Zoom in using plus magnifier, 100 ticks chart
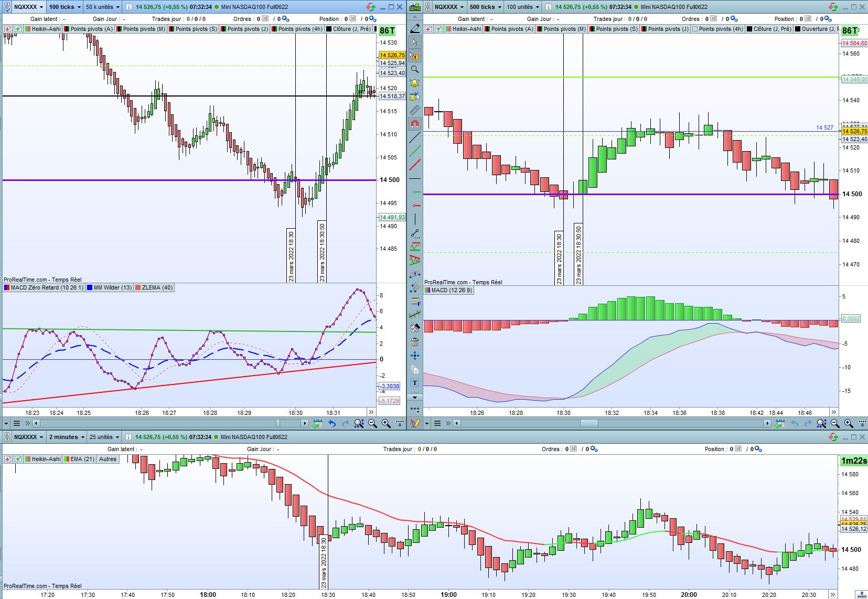 pos(386,423)
